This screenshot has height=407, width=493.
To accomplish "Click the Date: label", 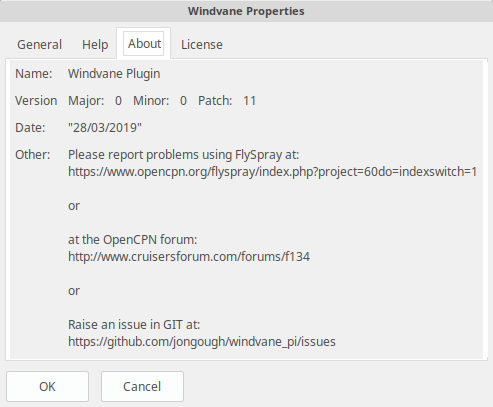I will click(x=30, y=128).
